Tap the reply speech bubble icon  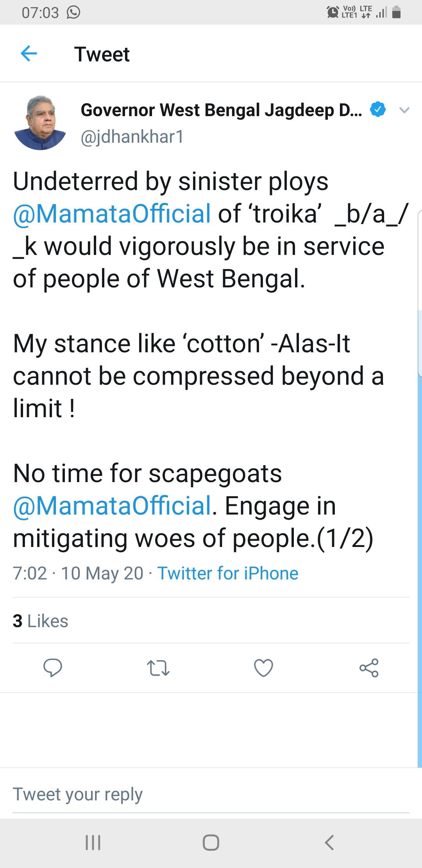52,668
